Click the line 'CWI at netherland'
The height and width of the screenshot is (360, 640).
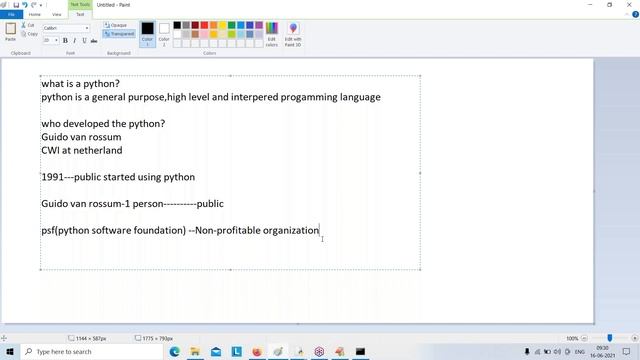pos(82,150)
